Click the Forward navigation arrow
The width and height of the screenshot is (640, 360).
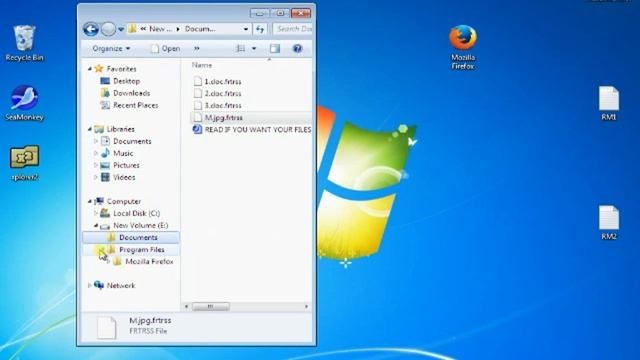108,29
